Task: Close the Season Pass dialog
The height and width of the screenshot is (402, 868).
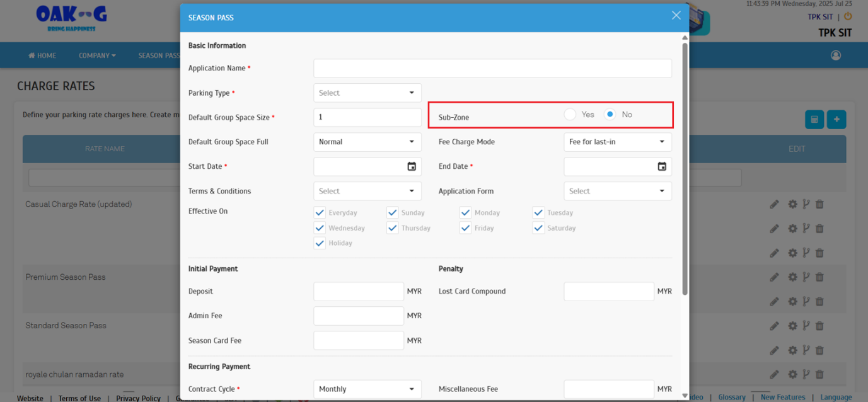Action: pyautogui.click(x=676, y=16)
